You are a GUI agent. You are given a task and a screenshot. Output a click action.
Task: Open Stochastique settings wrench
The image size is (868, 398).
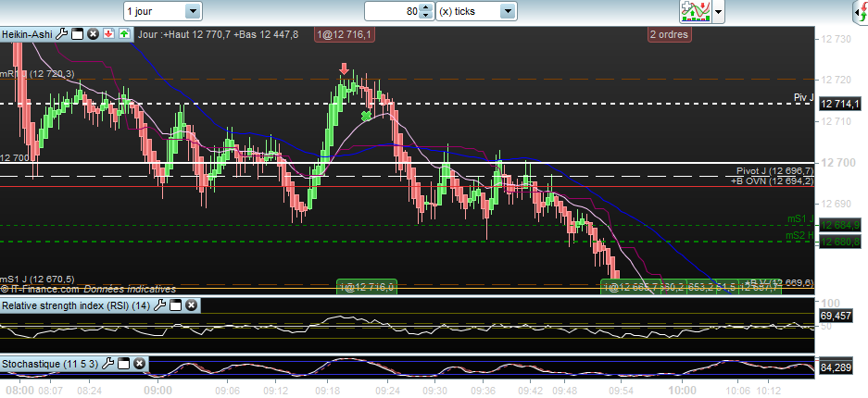click(108, 364)
